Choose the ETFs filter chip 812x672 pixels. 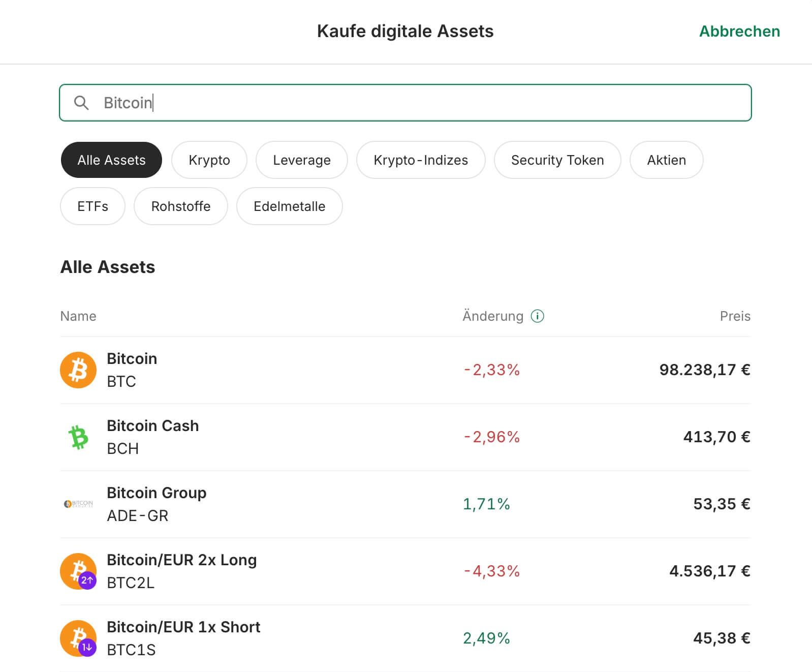coord(92,206)
